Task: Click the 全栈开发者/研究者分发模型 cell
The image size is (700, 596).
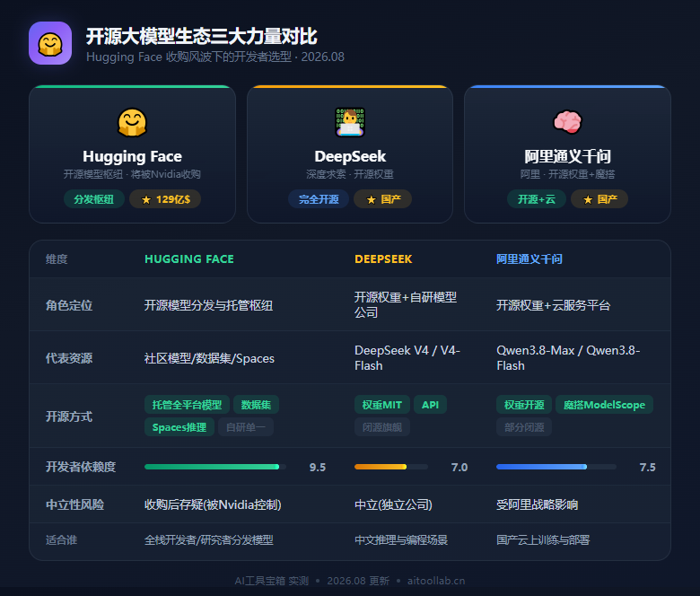Action: tap(209, 540)
